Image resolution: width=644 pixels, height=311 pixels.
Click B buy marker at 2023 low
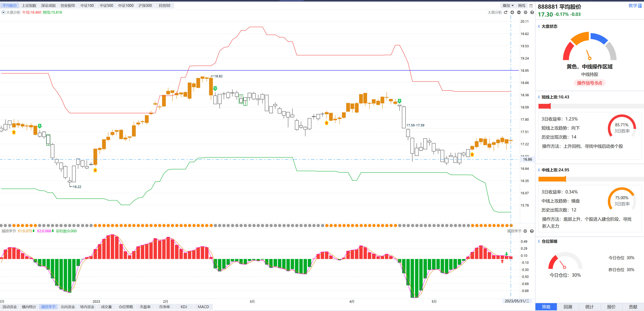[x=95, y=170]
